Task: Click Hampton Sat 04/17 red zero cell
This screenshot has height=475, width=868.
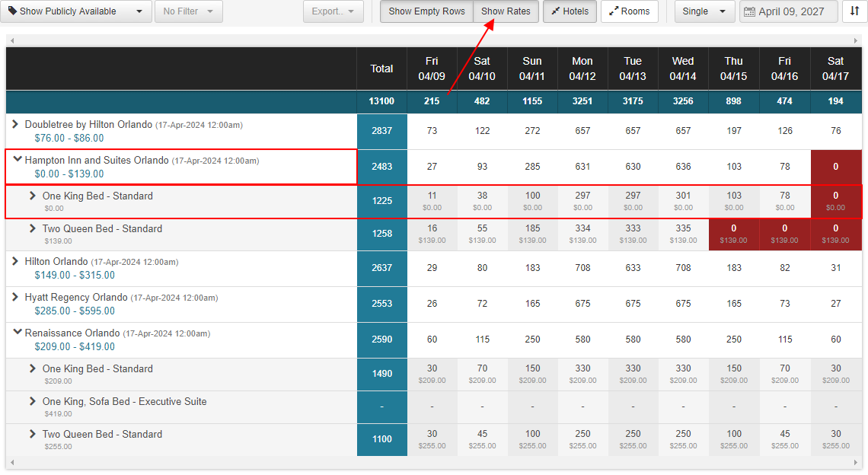Action: tap(836, 167)
